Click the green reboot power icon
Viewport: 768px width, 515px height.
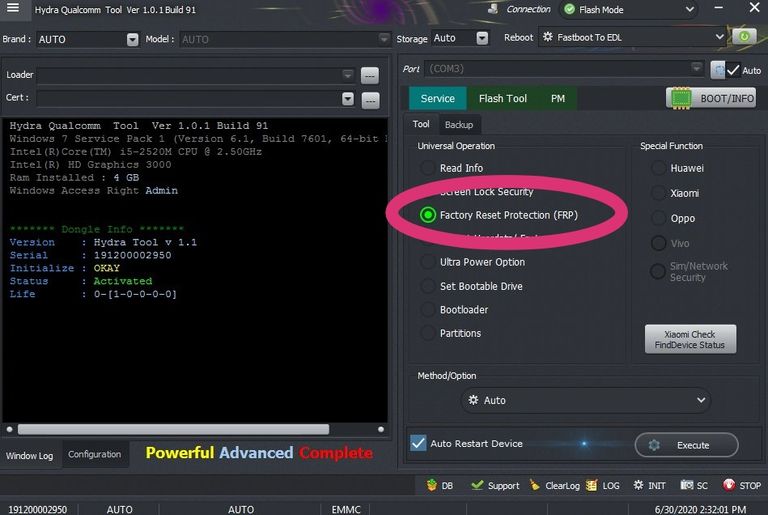pos(744,37)
